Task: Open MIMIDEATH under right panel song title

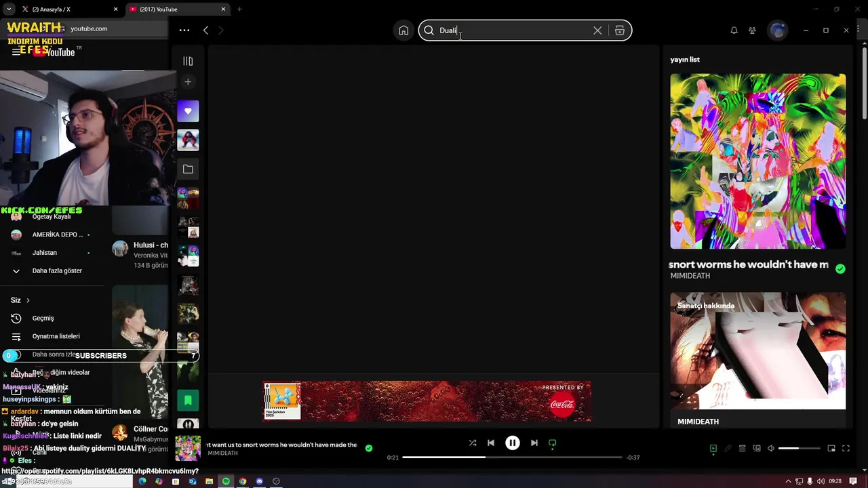Action: (x=690, y=276)
